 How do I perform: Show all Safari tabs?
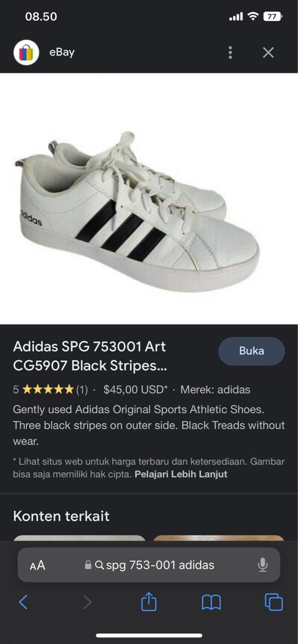[274, 602]
